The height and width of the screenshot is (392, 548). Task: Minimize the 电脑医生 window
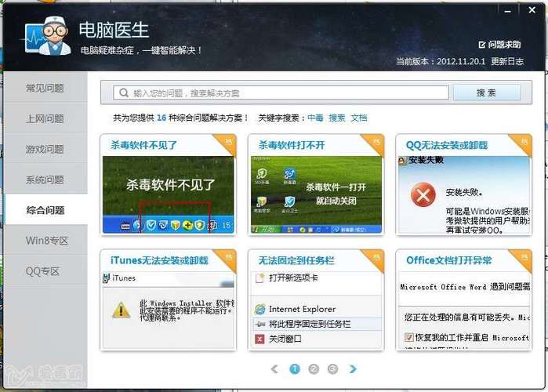(508, 11)
